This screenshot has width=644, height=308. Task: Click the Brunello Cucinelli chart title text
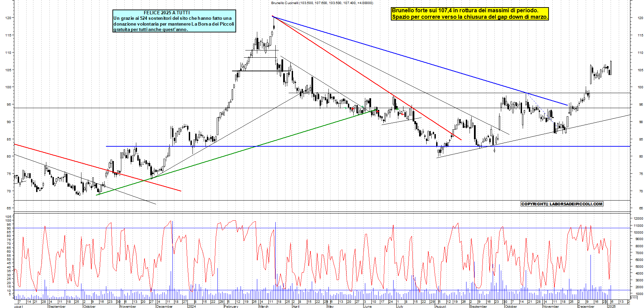322,3
